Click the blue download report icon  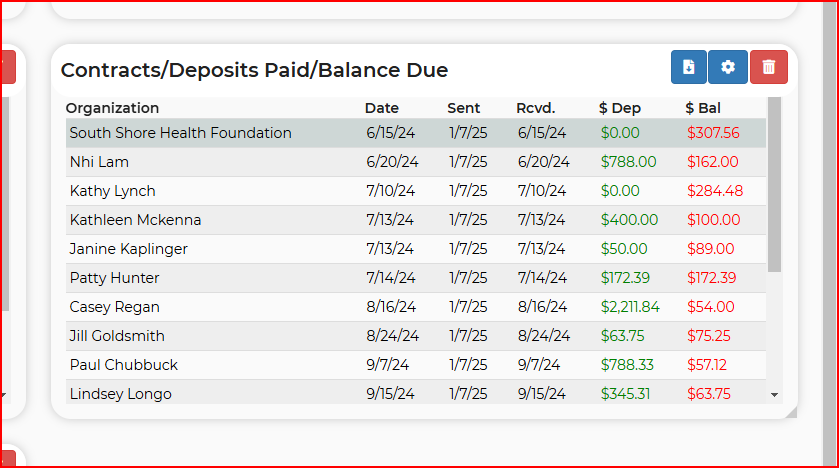click(x=689, y=67)
